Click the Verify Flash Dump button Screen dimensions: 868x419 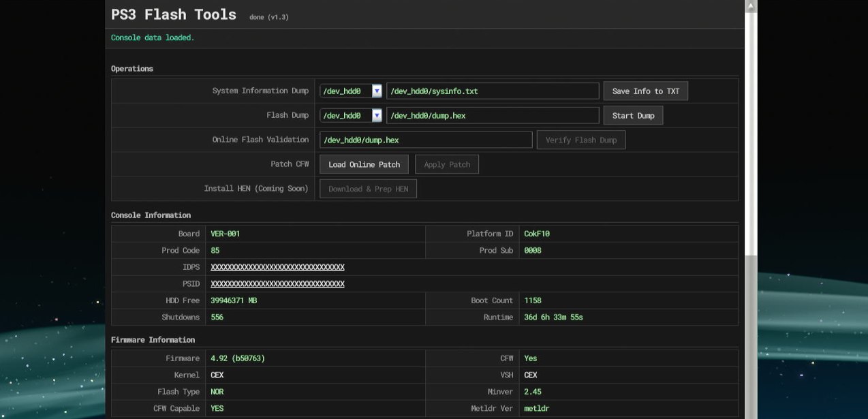coord(581,140)
